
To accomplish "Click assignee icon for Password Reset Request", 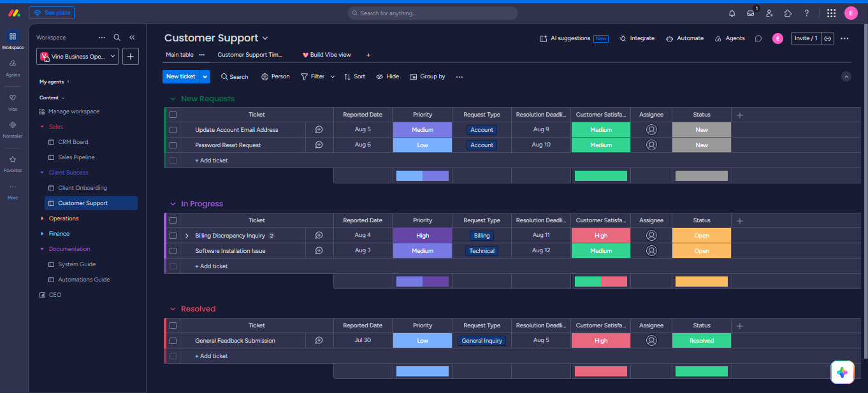I will click(651, 145).
